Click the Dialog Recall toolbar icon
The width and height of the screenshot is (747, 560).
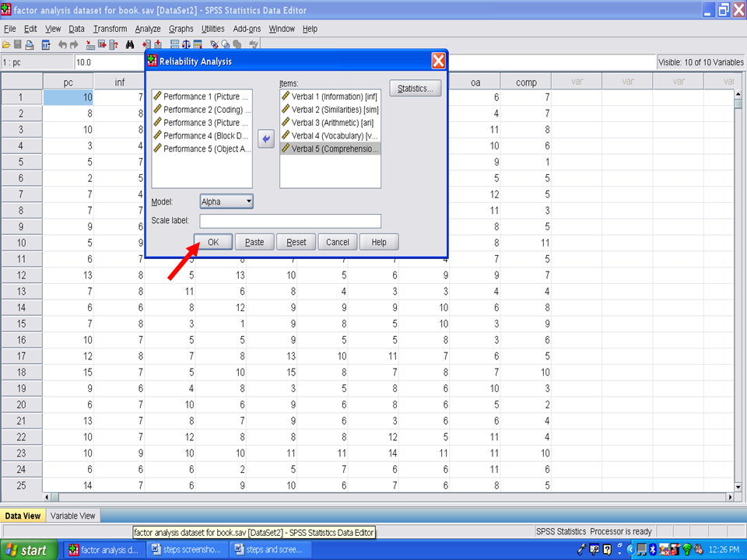(x=46, y=45)
